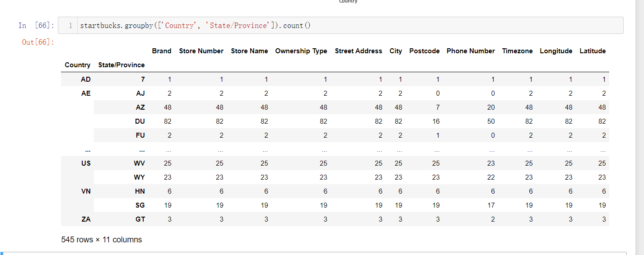
Task: Click FU row Postcode value 1
Action: point(438,135)
